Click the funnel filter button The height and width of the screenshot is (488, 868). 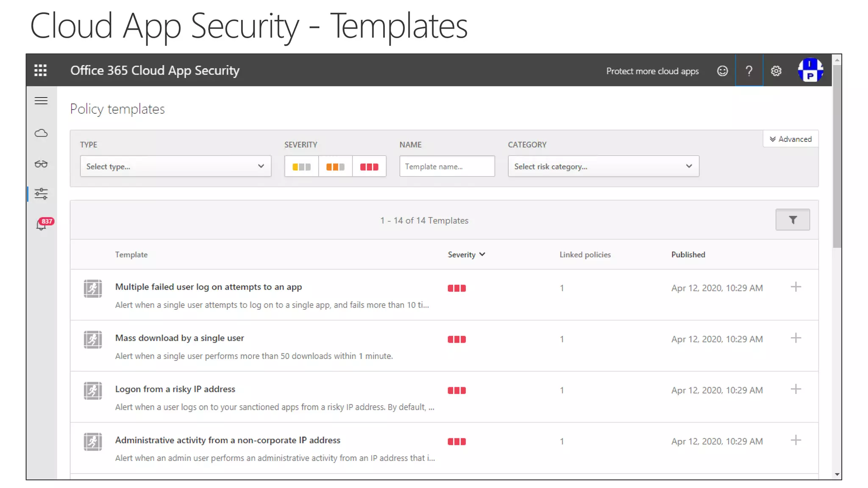click(792, 220)
